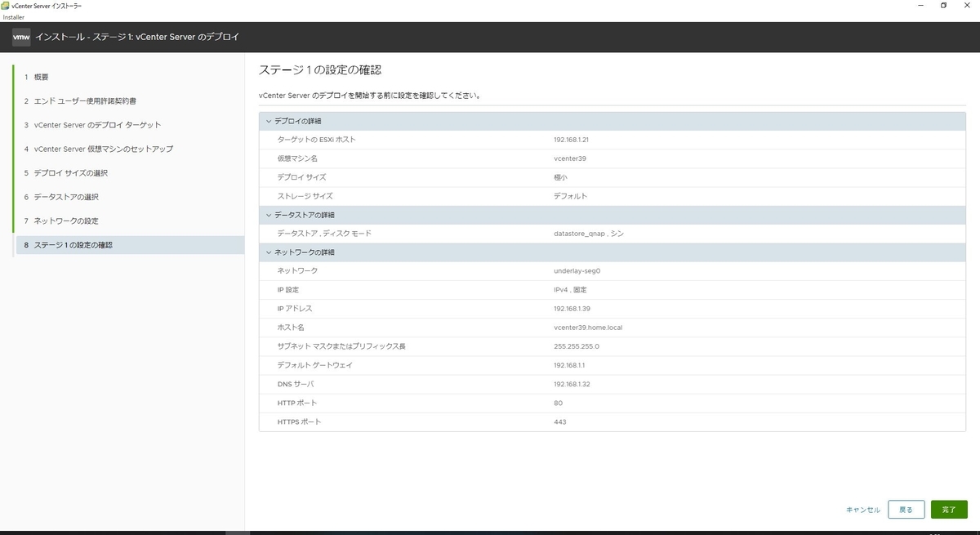Click the サブネット マスクまたはプリフィックス長 label
The height and width of the screenshot is (535, 980).
[341, 346]
